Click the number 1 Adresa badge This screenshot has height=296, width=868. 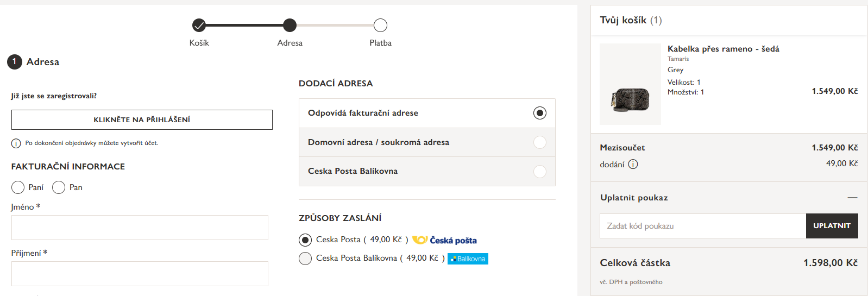point(15,62)
